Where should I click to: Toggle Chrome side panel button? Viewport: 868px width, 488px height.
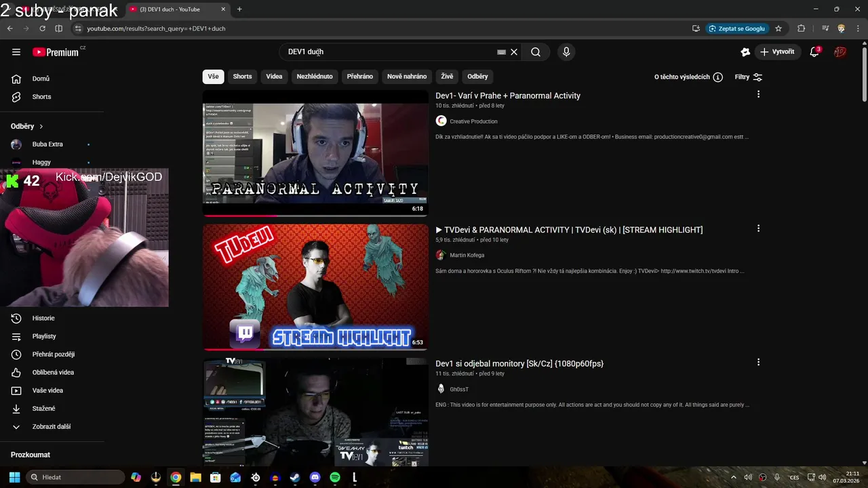tap(58, 28)
